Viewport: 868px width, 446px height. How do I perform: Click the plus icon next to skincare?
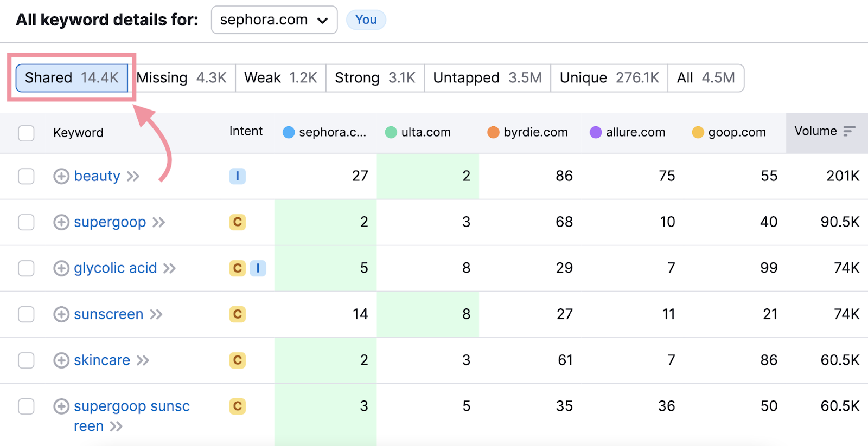[x=61, y=360]
